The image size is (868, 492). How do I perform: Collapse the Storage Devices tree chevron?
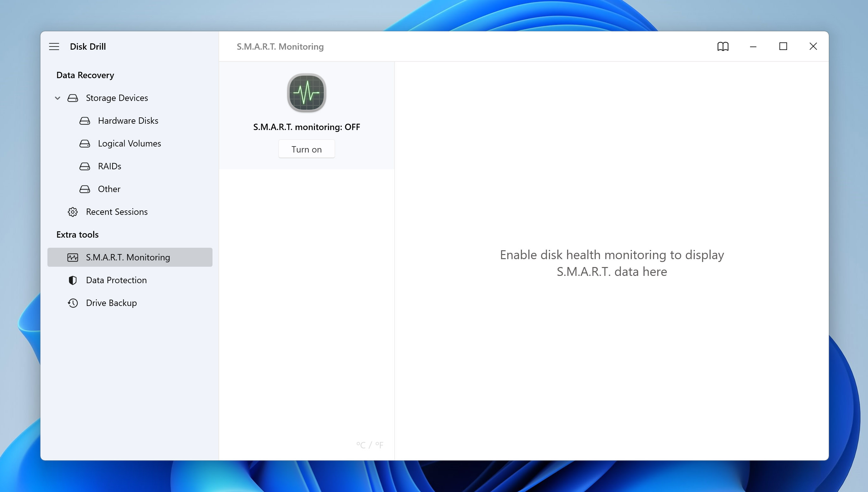[x=58, y=98]
